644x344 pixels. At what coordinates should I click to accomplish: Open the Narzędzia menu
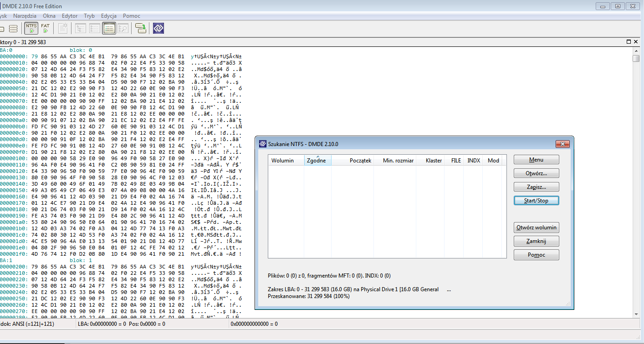[x=25, y=16]
